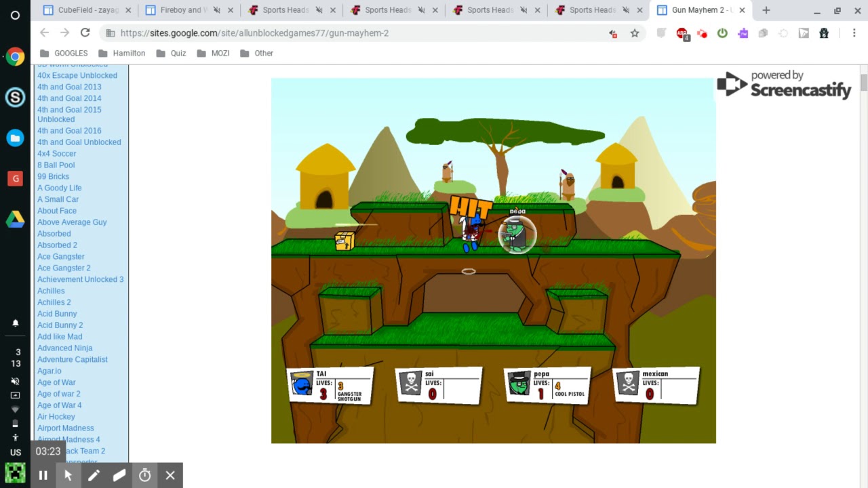Reload the current page
This screenshot has width=868, height=488.
click(x=85, y=33)
